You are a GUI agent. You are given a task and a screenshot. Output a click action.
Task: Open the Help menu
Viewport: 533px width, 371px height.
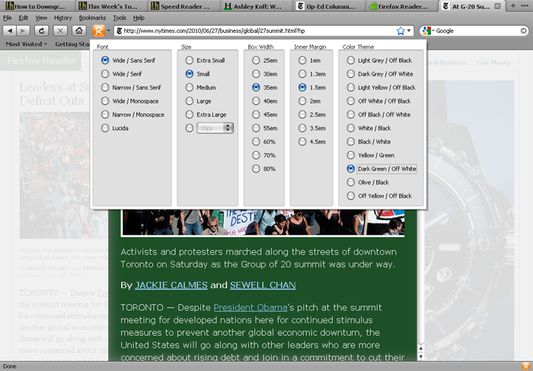click(139, 18)
